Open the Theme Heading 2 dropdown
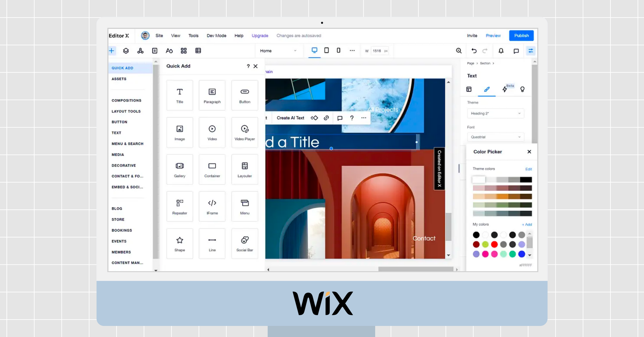Screen dimensions: 644x337 tap(496, 113)
